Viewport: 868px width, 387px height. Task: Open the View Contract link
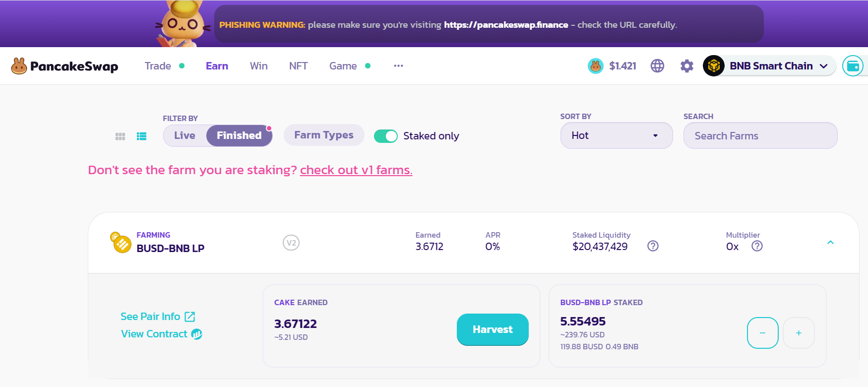pos(161,334)
